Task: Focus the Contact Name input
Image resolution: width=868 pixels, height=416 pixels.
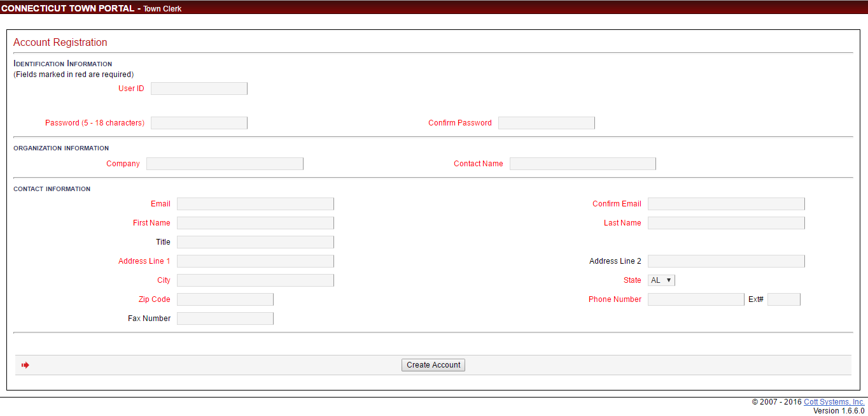Action: (x=582, y=164)
